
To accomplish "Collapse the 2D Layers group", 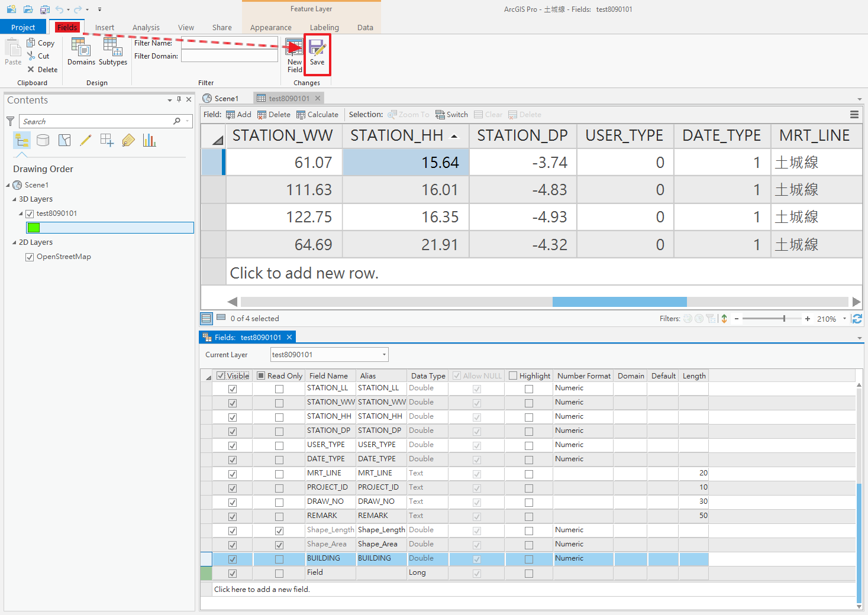I will click(14, 242).
